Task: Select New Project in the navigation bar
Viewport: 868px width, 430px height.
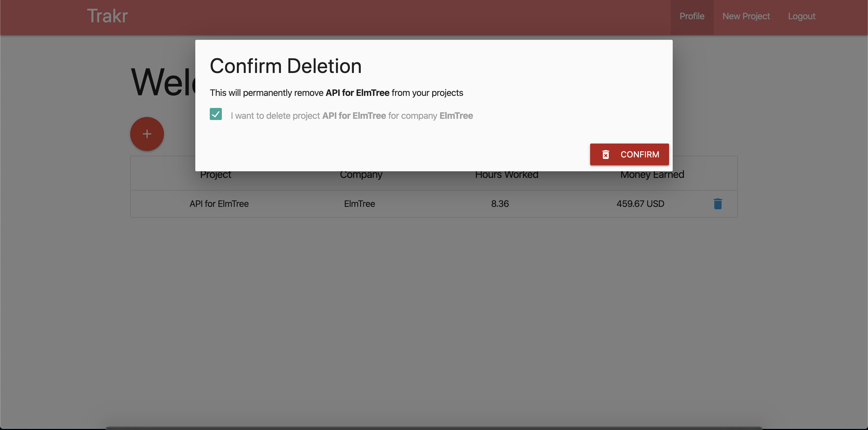Action: coord(746,16)
